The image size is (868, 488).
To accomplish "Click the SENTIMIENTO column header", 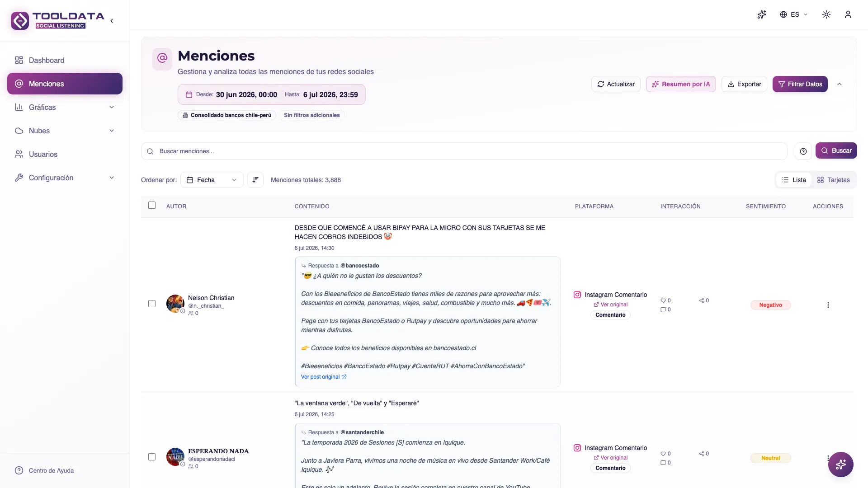I will pyautogui.click(x=766, y=206).
